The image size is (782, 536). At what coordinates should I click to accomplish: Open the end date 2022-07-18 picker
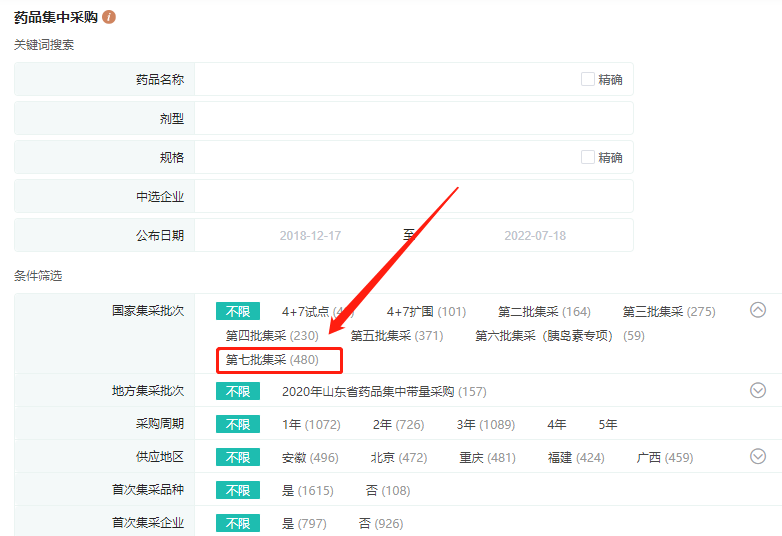(535, 235)
